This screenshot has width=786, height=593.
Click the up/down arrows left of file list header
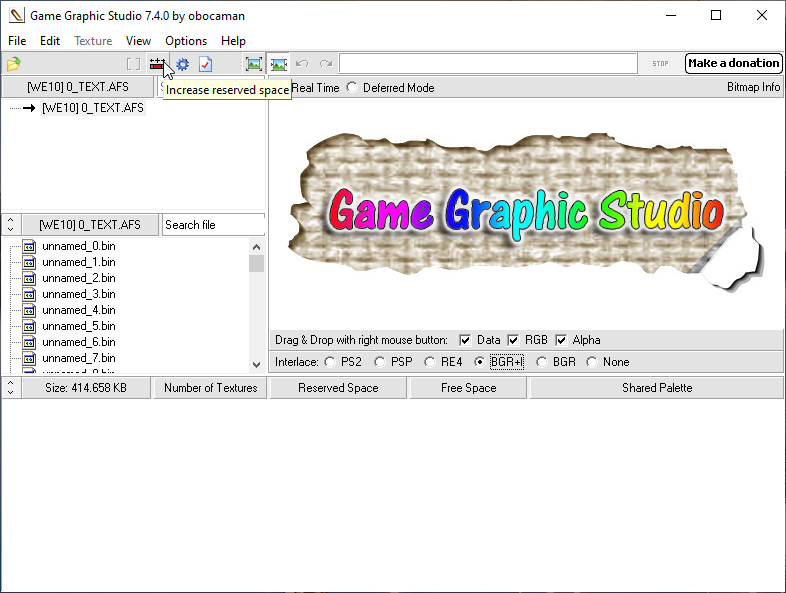(10, 225)
